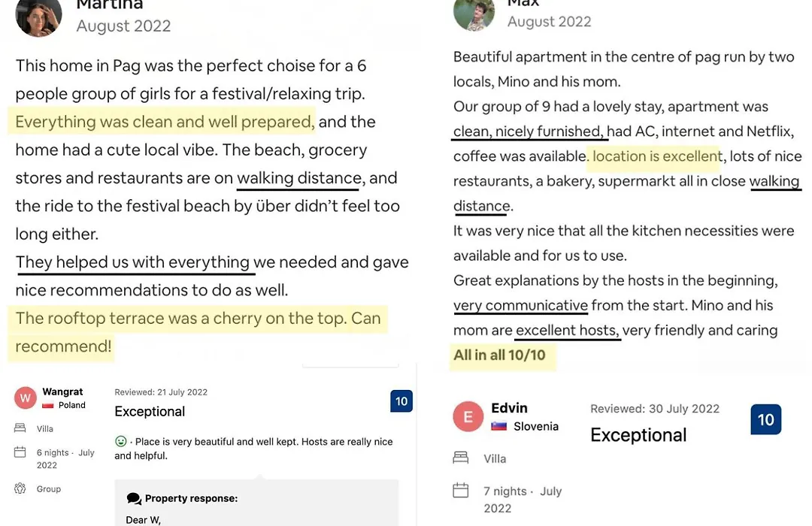Viewport: 812px width, 526px height.
Task: Click the highlighted 'location is excellent' phrase
Action: coord(657,156)
